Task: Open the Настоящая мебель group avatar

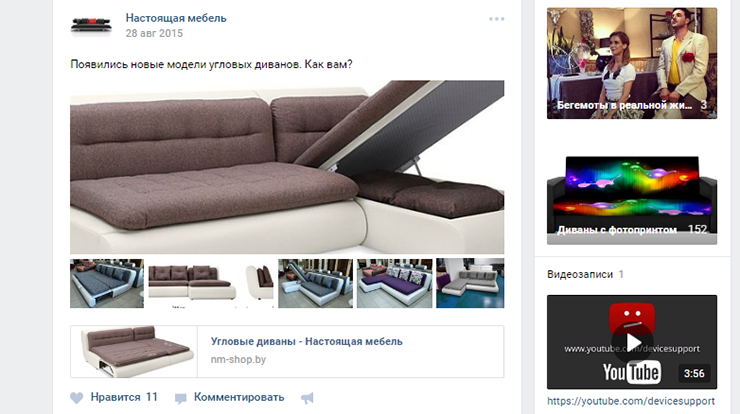Action: [91, 25]
